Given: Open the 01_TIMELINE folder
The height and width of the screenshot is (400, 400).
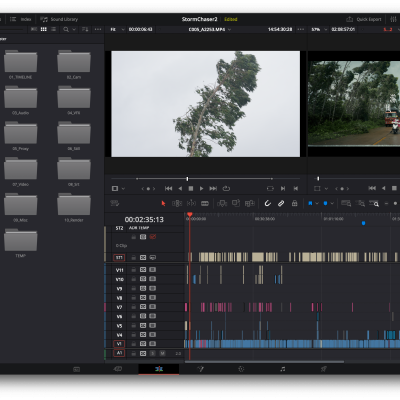Looking at the screenshot, I should click(21, 61).
